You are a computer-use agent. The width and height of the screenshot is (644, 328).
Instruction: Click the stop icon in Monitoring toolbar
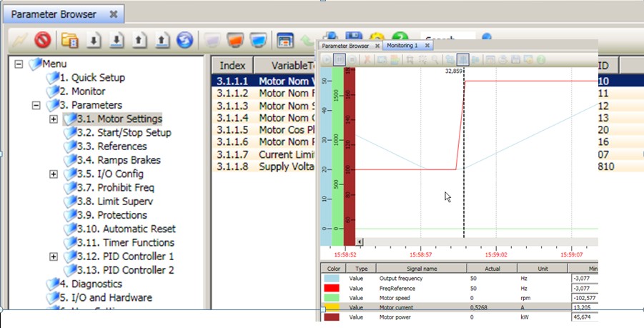(352, 60)
